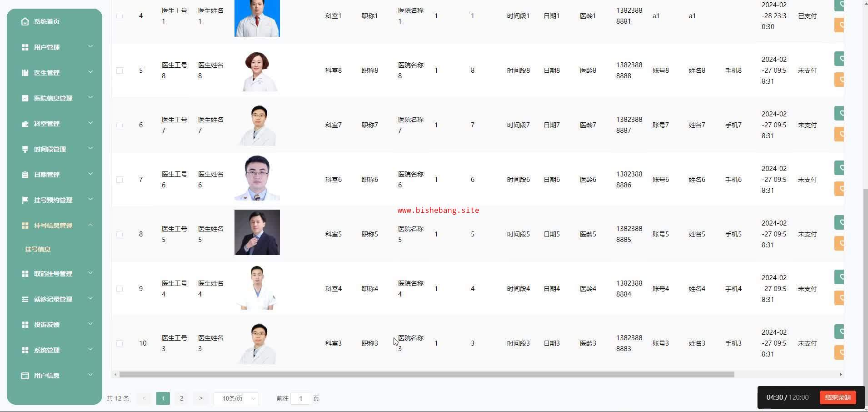Check the box for row 7
The height and width of the screenshot is (412, 868).
[120, 180]
